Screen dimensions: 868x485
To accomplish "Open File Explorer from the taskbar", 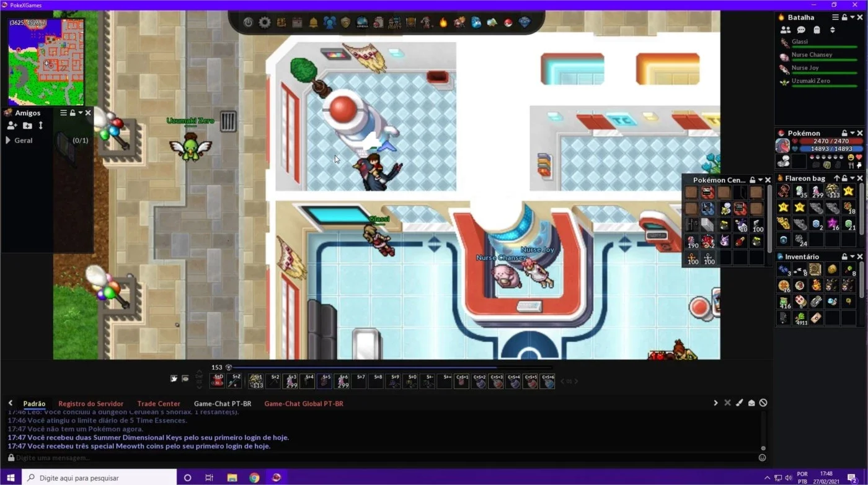I will coord(232,478).
